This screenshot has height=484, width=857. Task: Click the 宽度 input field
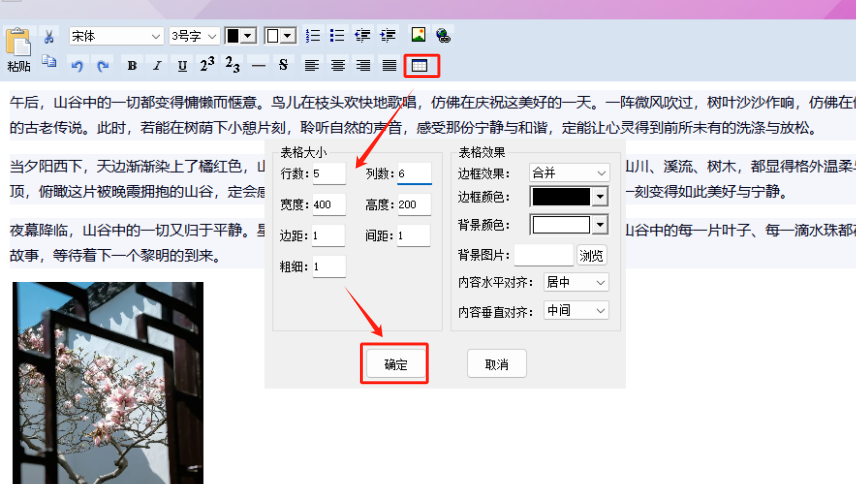tap(329, 204)
